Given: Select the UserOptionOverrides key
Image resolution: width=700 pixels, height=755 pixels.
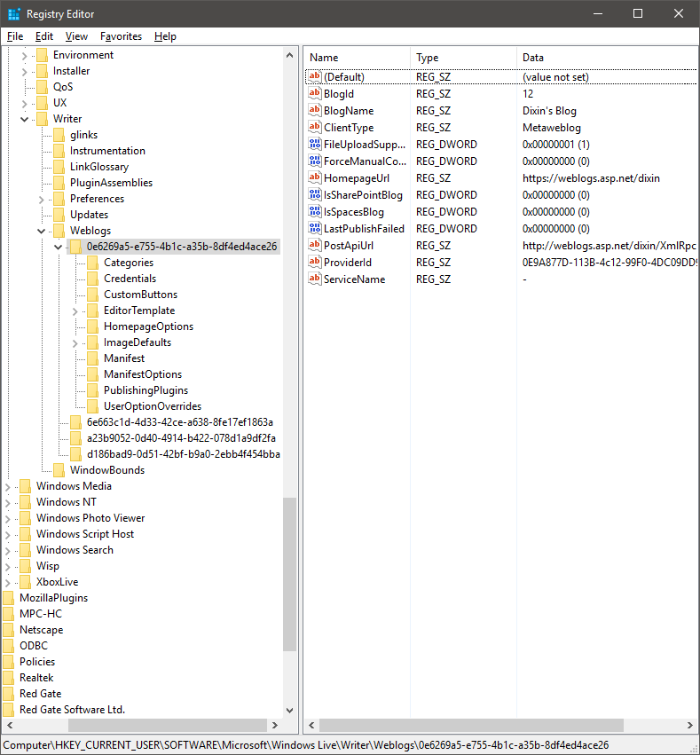Looking at the screenshot, I should [153, 406].
